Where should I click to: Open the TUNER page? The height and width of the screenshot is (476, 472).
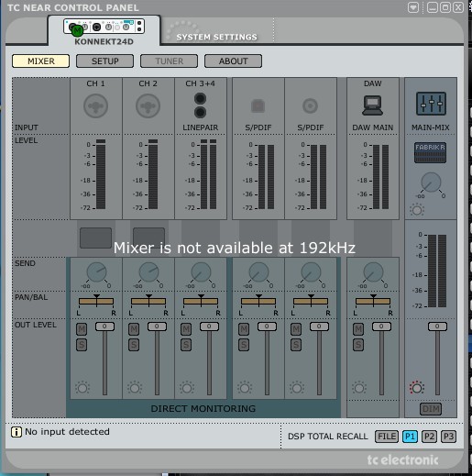[169, 61]
